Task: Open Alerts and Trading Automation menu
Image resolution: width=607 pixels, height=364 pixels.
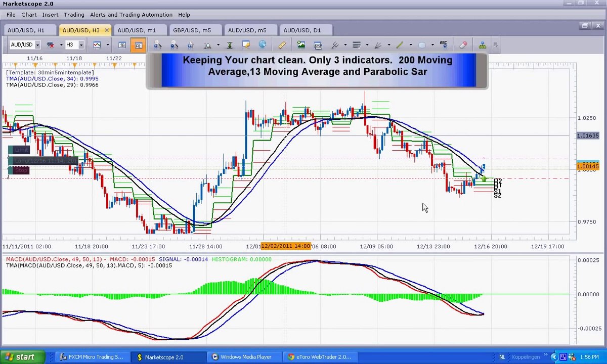Action: coord(131,15)
